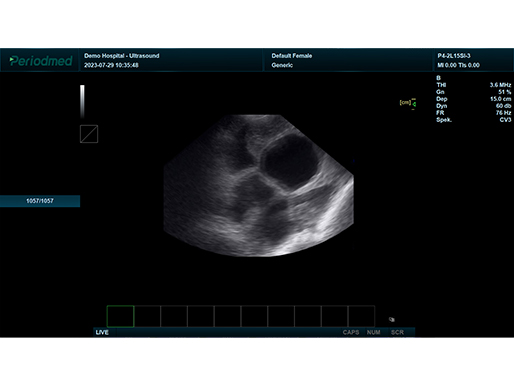Click the small icon right of thumbnail strip

pos(392,319)
